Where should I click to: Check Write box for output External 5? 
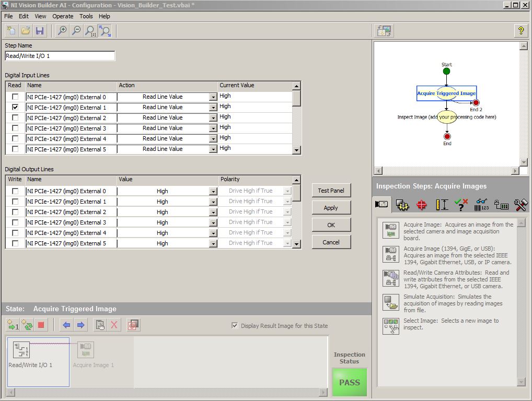pyautogui.click(x=15, y=243)
